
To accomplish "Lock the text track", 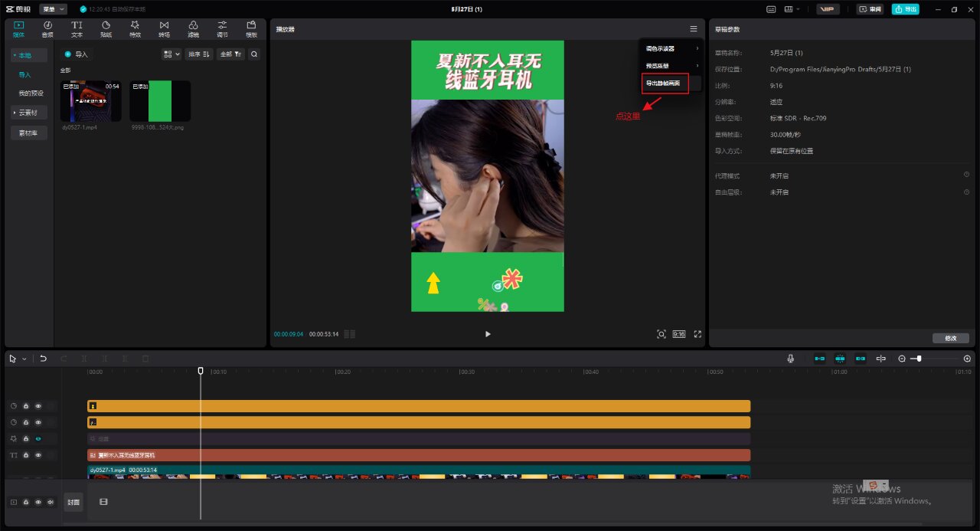I will tap(25, 455).
